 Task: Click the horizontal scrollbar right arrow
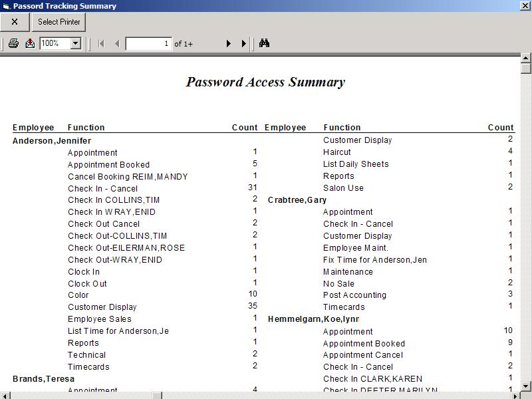click(514, 396)
